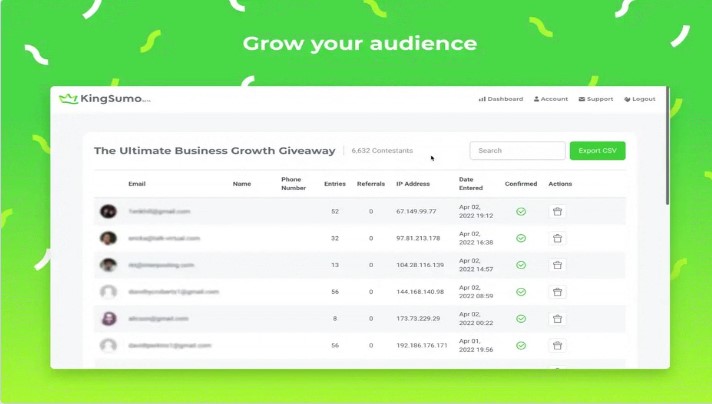Delete contestant with IP 144.168.140.98
Viewport: 712px width, 404px height.
(x=558, y=292)
